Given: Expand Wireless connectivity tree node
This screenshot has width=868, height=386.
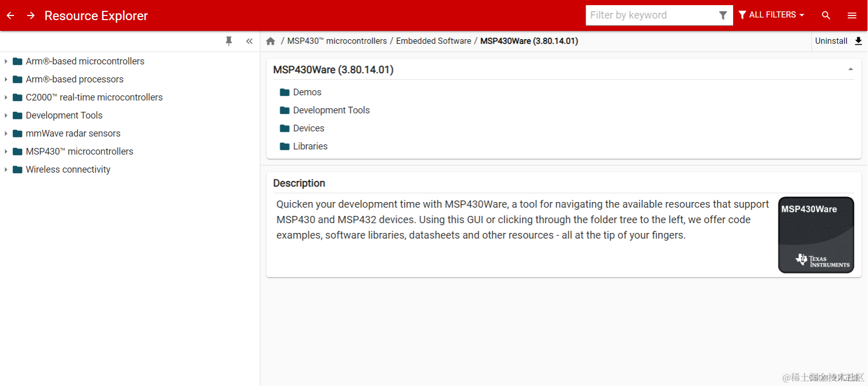Looking at the screenshot, I should [x=6, y=170].
